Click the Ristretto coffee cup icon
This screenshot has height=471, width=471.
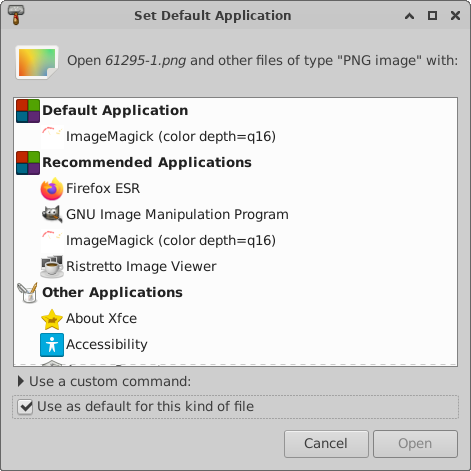coord(52,267)
